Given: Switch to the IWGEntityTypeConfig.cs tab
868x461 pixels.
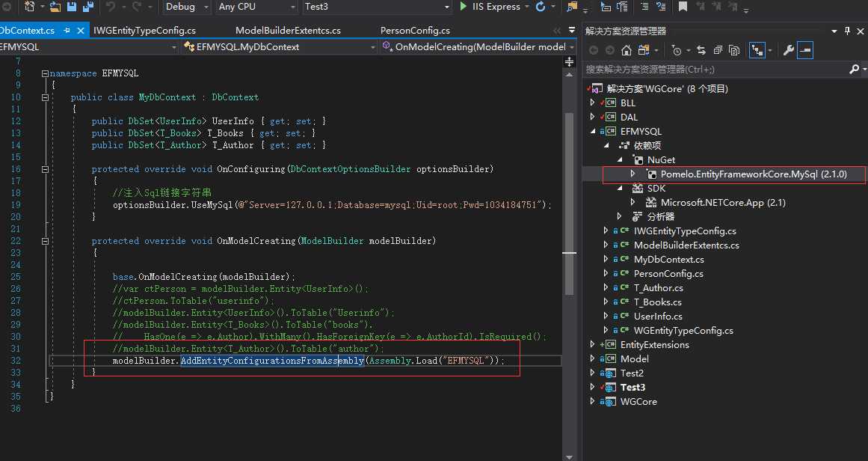Looking at the screenshot, I should [x=144, y=31].
